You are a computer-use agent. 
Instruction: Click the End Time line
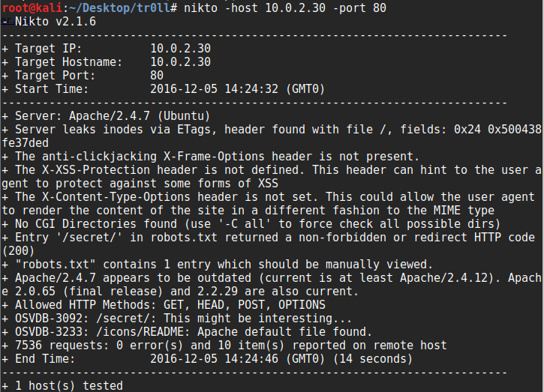(207, 359)
